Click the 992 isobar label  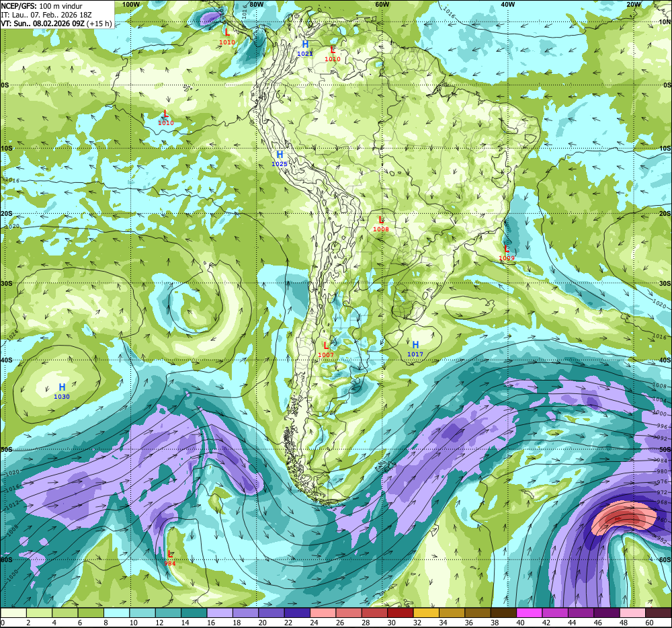662,438
